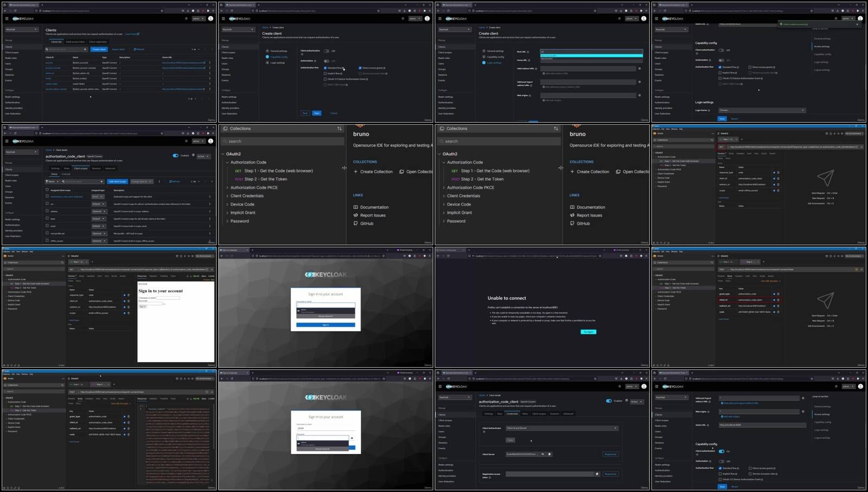Click the Add client scope button
The image size is (868, 492).
point(117,181)
